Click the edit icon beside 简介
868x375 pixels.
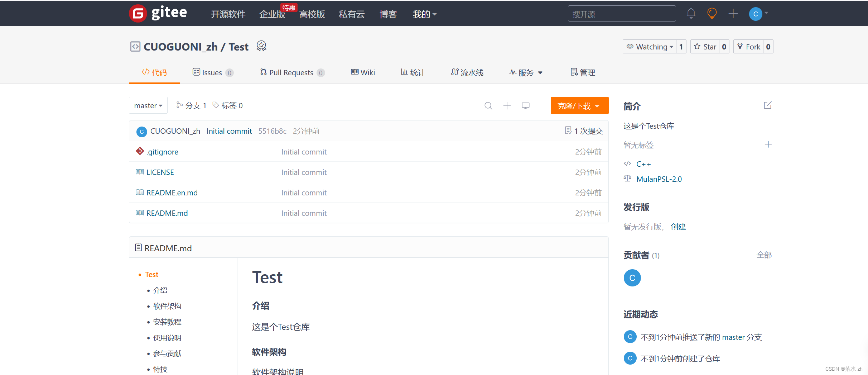[x=768, y=105]
